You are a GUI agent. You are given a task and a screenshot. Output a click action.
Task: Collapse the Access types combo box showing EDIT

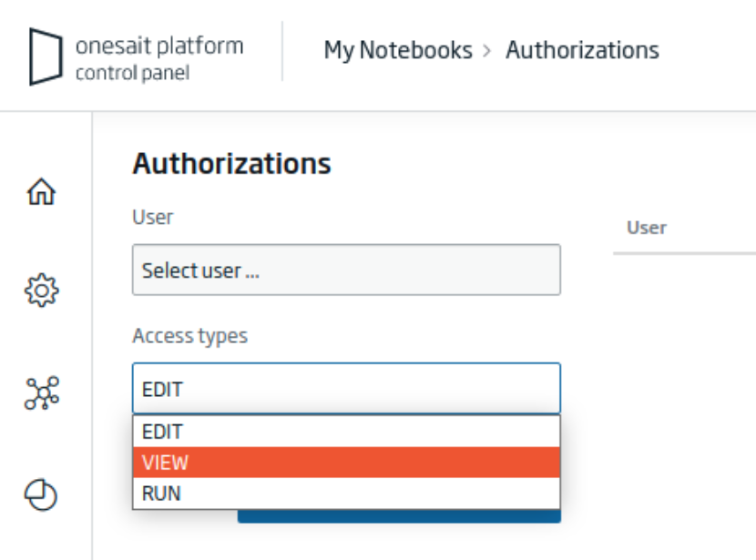[346, 389]
